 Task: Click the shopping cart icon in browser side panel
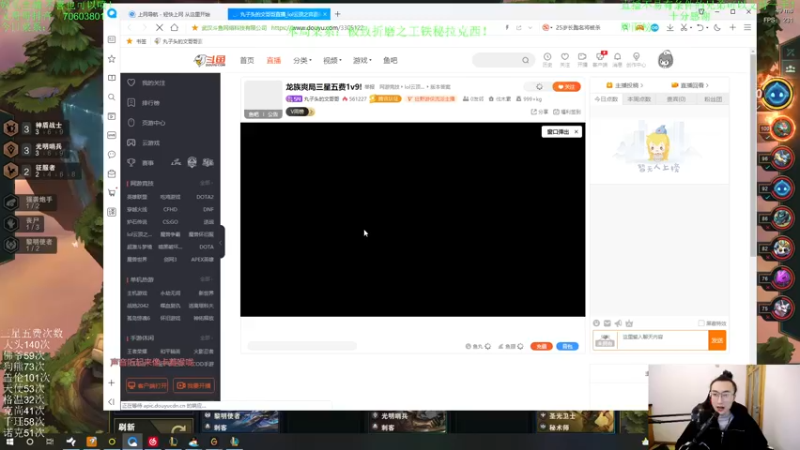pyautogui.click(x=112, y=192)
